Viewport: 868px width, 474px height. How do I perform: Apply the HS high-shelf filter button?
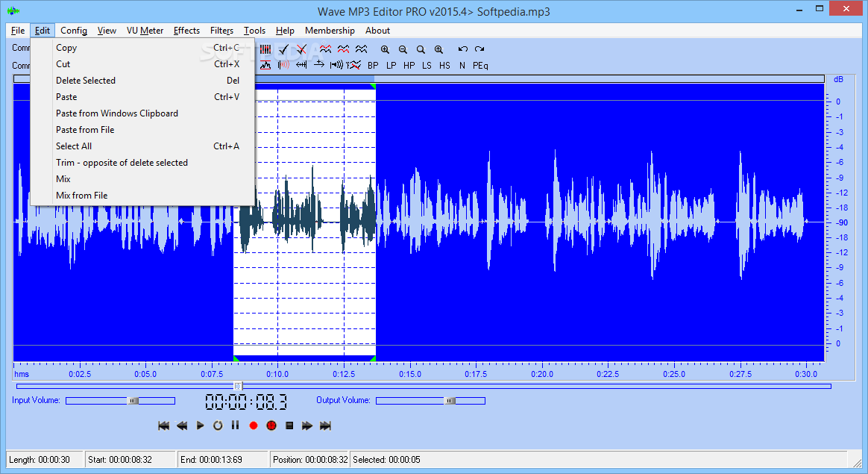444,66
